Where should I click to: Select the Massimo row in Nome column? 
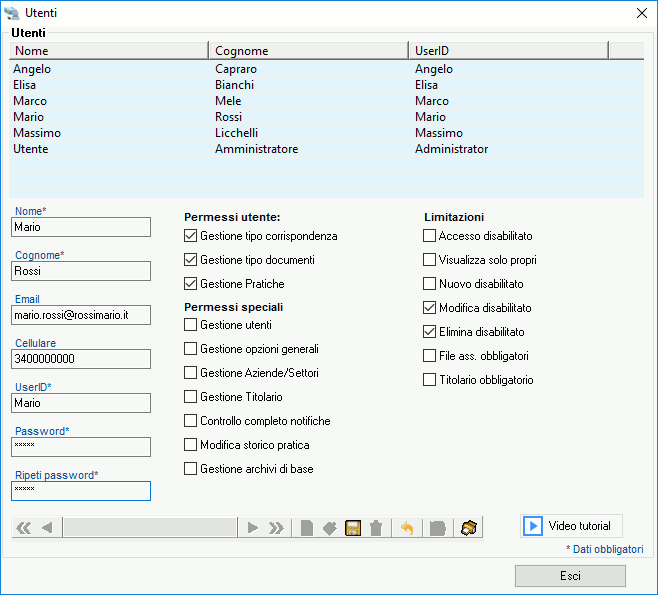tap(37, 133)
